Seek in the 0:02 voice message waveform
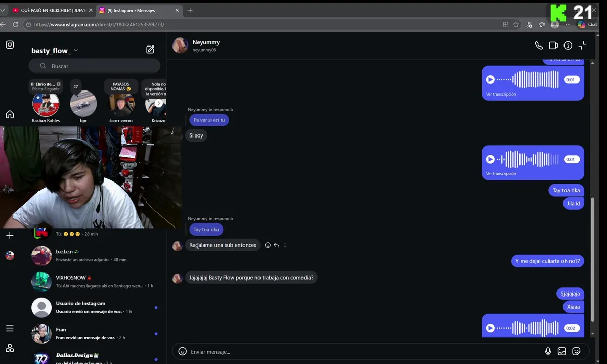 pos(528,328)
